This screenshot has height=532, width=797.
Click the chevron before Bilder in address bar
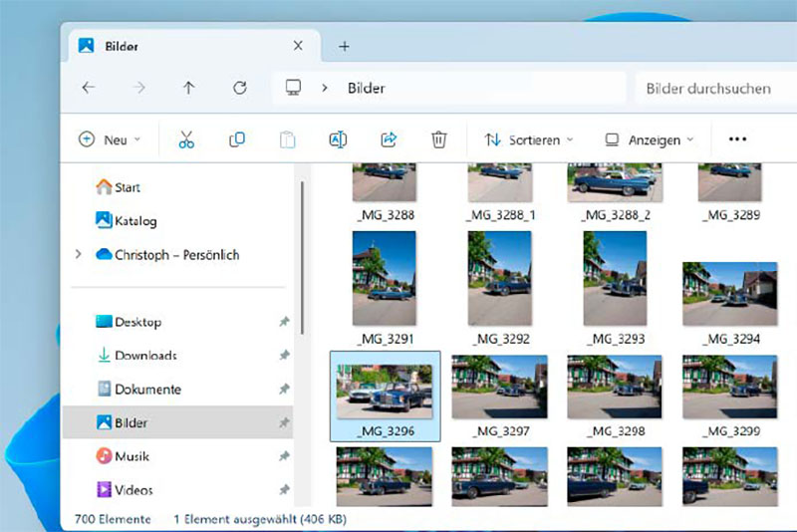tap(325, 88)
